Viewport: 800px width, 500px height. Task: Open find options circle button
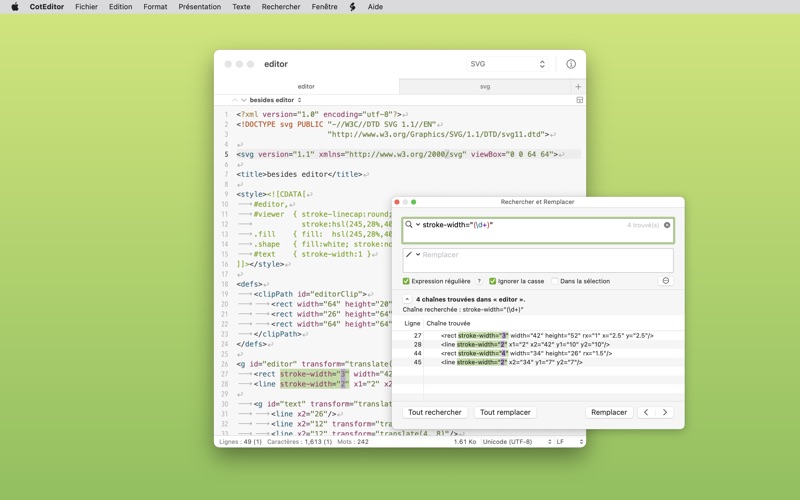coord(666,281)
